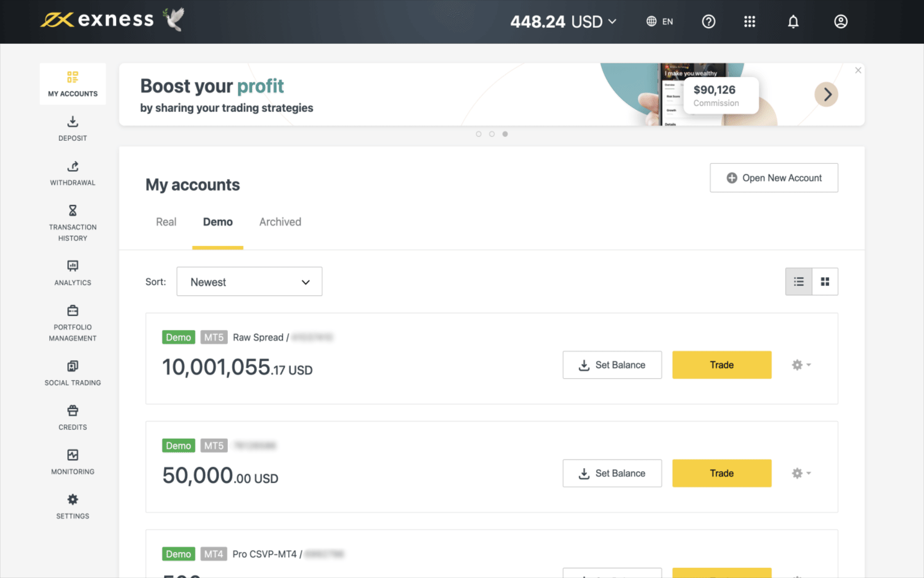
Task: Open the Deposit section in sidebar
Action: pos(72,128)
